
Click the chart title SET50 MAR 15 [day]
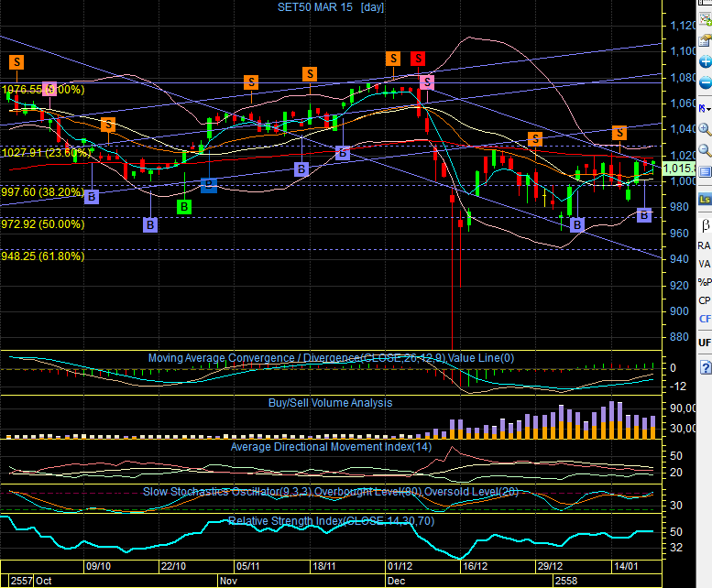331,7
